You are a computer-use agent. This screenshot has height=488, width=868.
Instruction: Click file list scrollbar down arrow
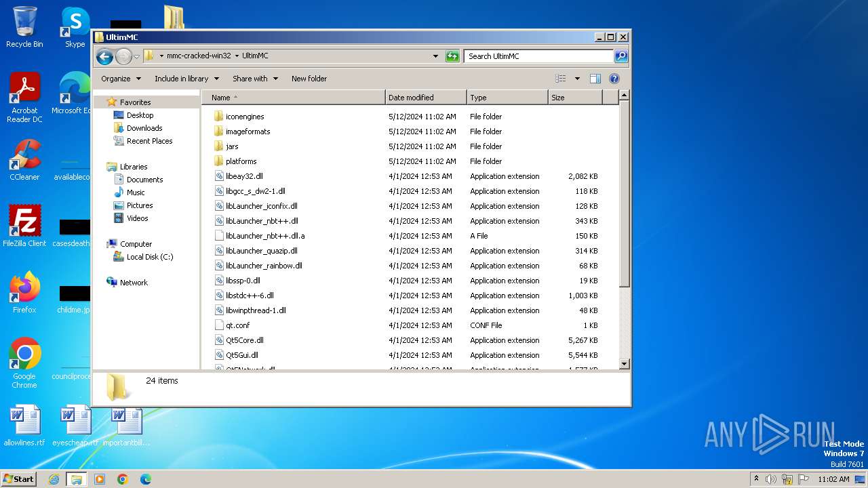[x=625, y=364]
